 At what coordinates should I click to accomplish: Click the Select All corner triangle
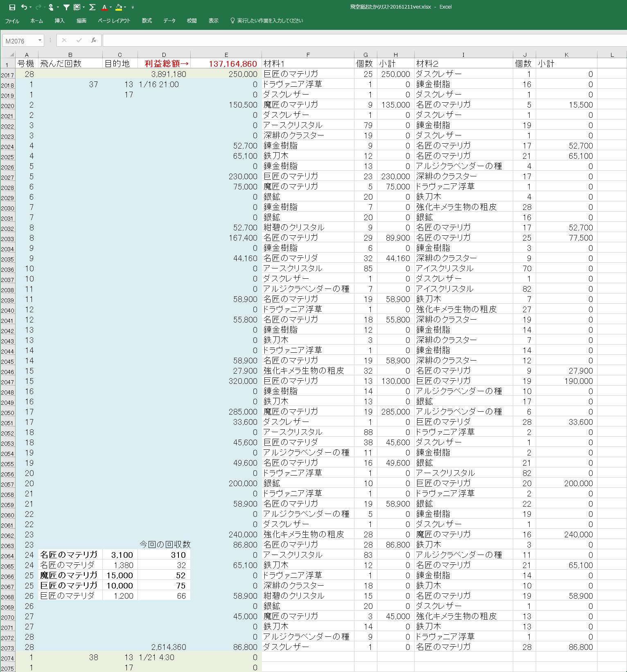coord(11,54)
